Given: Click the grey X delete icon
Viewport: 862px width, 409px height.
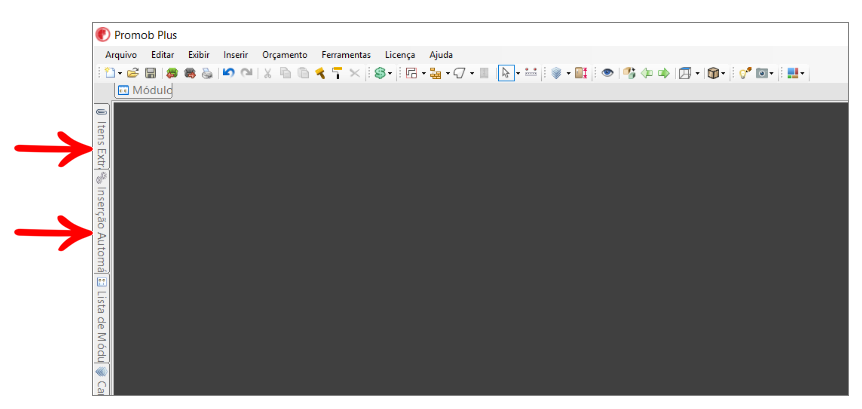Looking at the screenshot, I should tap(355, 73).
